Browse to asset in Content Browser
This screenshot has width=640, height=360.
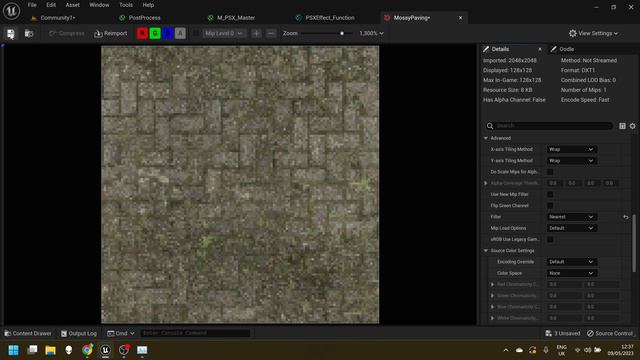pyautogui.click(x=29, y=33)
